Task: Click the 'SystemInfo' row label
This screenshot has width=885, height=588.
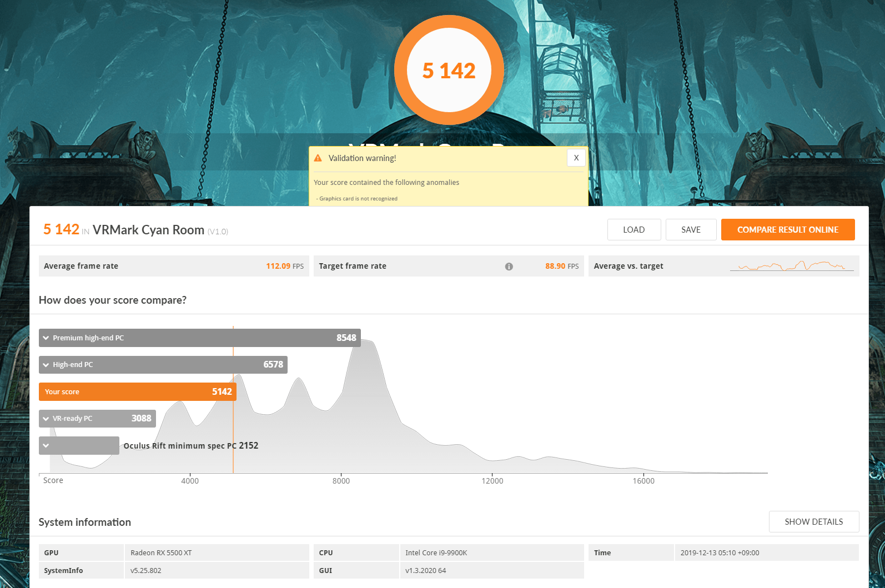Action: point(63,570)
